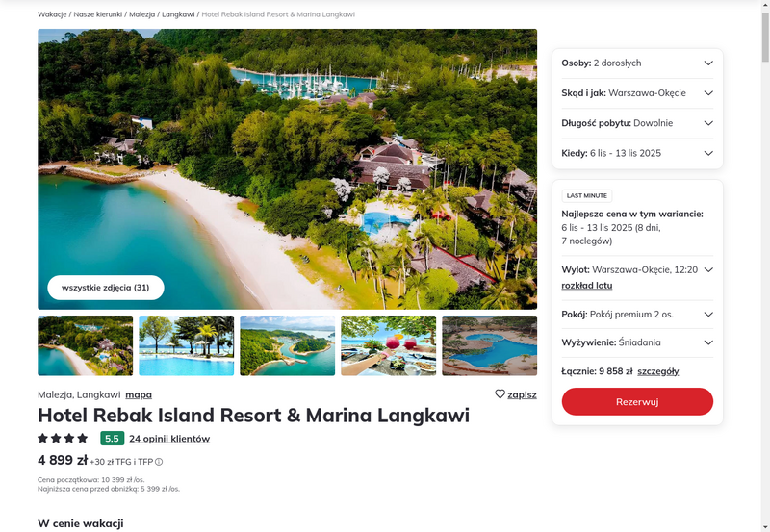Image resolution: width=770 pixels, height=532 pixels.
Task: Open all photos with wszystkie zdjęcia button
Action: click(106, 288)
